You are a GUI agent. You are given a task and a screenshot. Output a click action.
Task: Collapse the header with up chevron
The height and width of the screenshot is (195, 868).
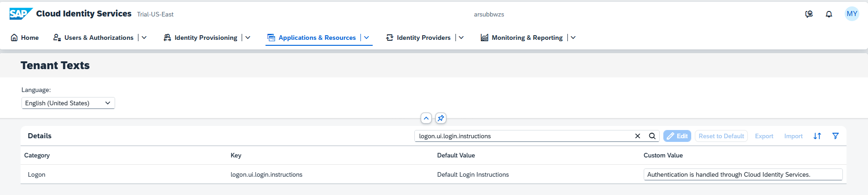426,118
